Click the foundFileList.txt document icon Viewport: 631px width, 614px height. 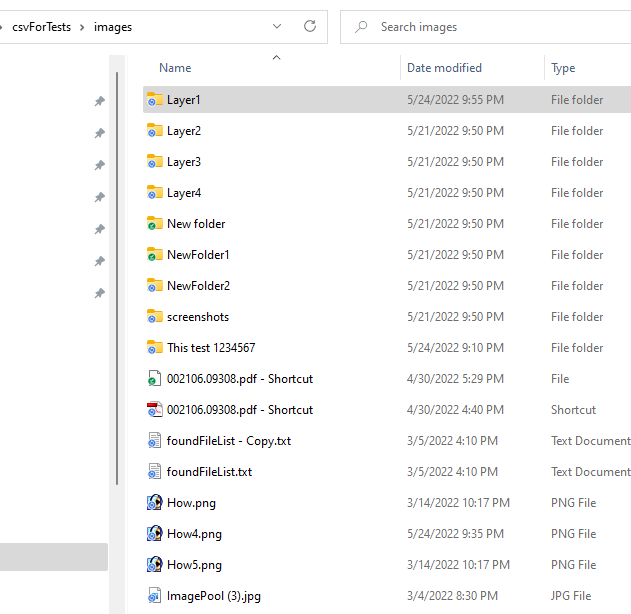click(155, 471)
